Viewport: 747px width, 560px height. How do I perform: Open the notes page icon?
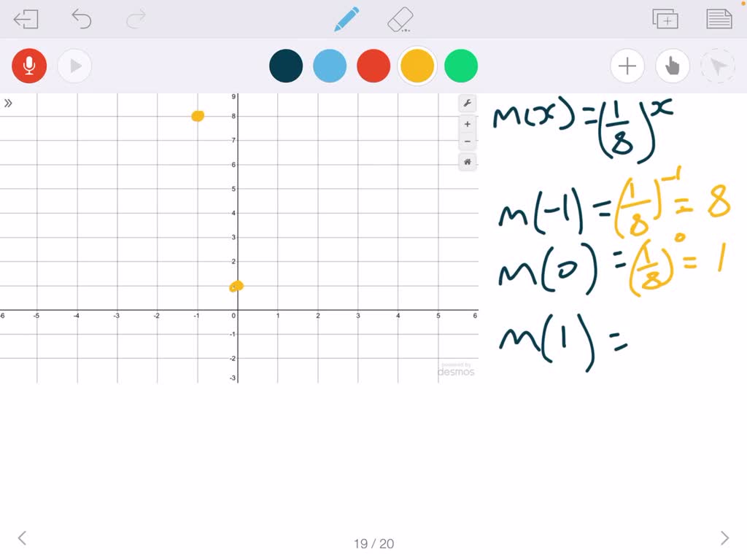(719, 18)
